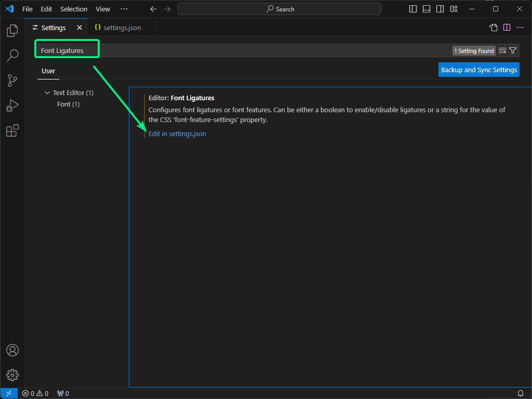Open the View menu
This screenshot has width=532, height=399.
[x=103, y=9]
